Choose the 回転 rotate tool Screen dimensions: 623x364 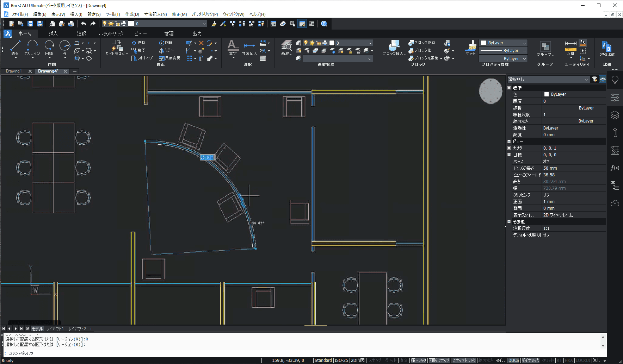tap(166, 43)
